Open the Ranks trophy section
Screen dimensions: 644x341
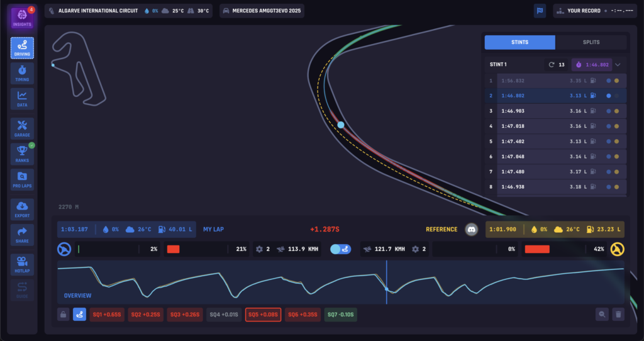[x=22, y=154]
